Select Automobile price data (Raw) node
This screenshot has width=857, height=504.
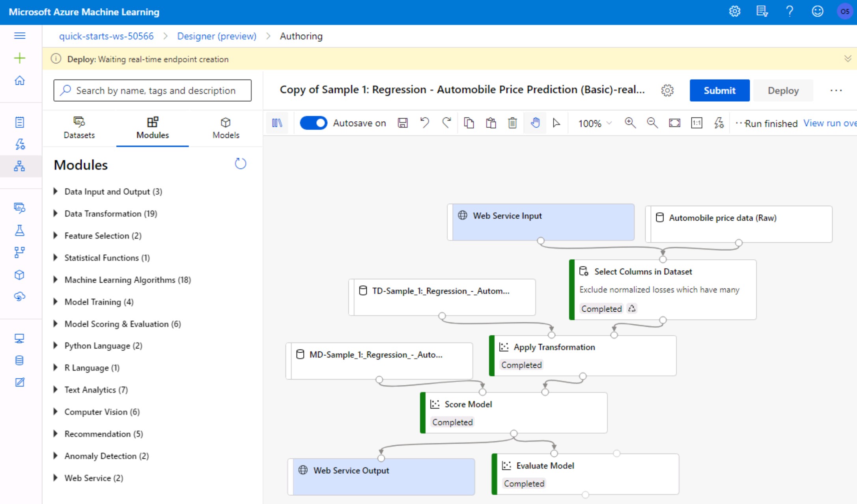[x=739, y=224]
